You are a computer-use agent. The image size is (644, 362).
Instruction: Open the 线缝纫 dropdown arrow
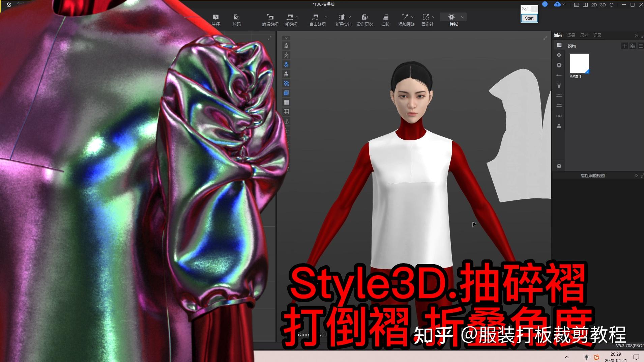coord(297,16)
